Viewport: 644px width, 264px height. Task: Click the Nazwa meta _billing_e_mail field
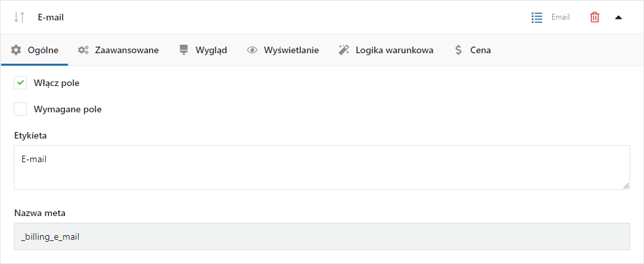pos(322,236)
